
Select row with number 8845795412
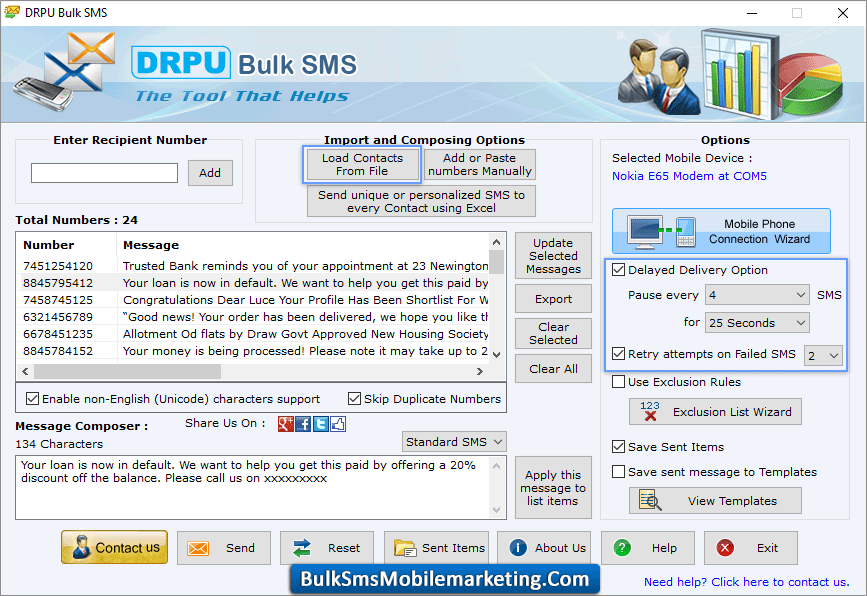click(x=255, y=283)
